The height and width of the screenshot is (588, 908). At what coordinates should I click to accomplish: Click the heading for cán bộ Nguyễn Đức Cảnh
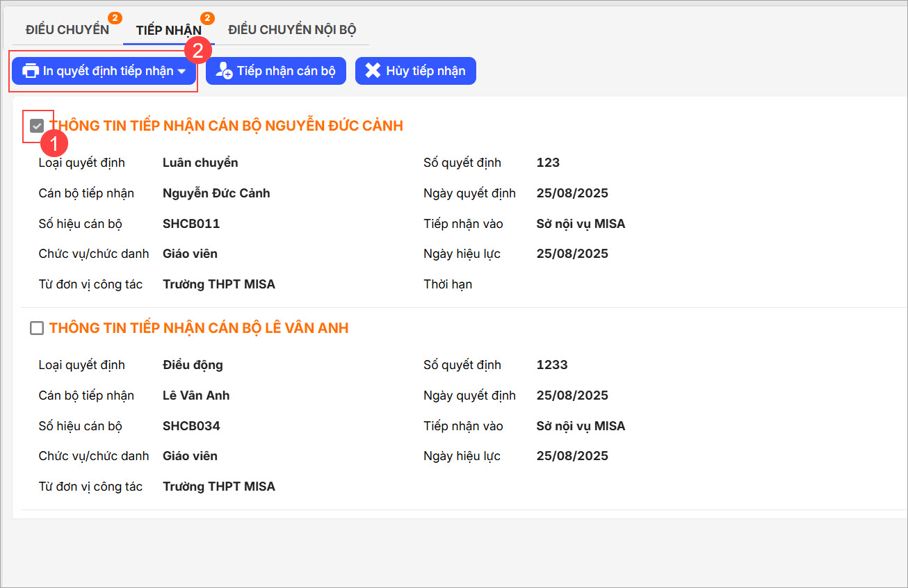click(226, 126)
